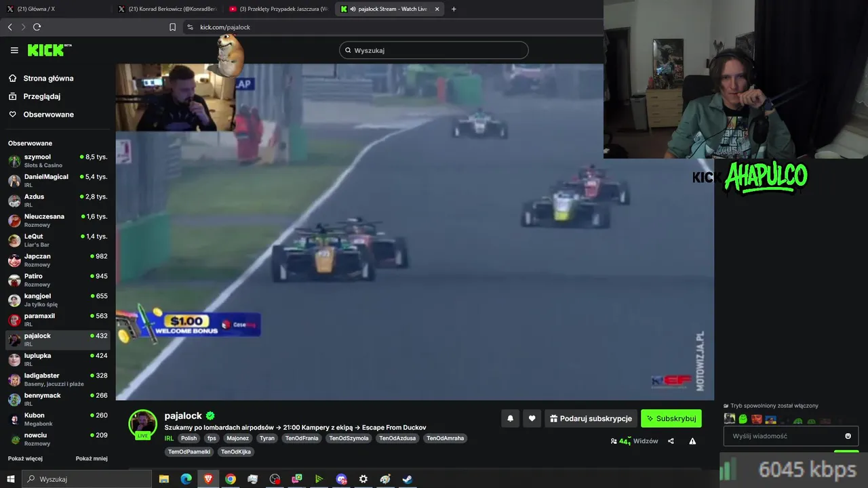The height and width of the screenshot is (488, 868).
Task: Click the $1.00 Welcome Bonus banner
Action: 189,325
